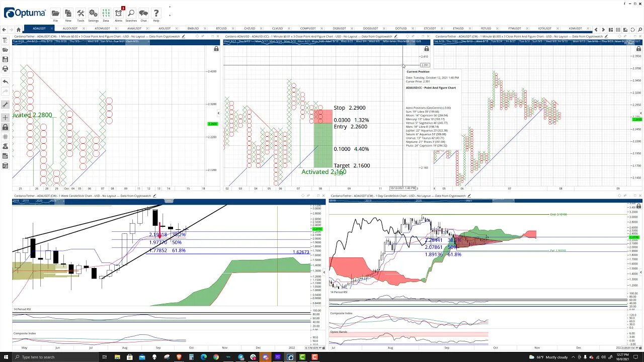Go back with the left arrow
This screenshot has height=362, width=644.
(x=5, y=30)
